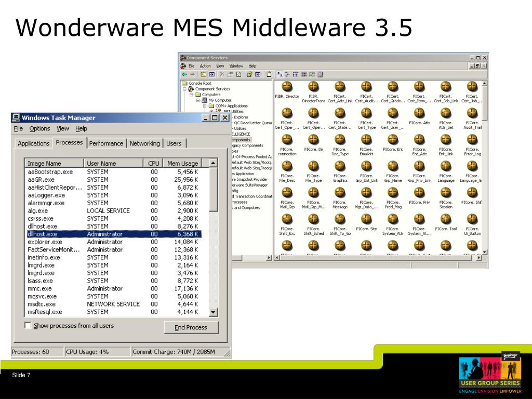532x399 pixels.
Task: Select the My Computer tree item
Action: click(220, 100)
